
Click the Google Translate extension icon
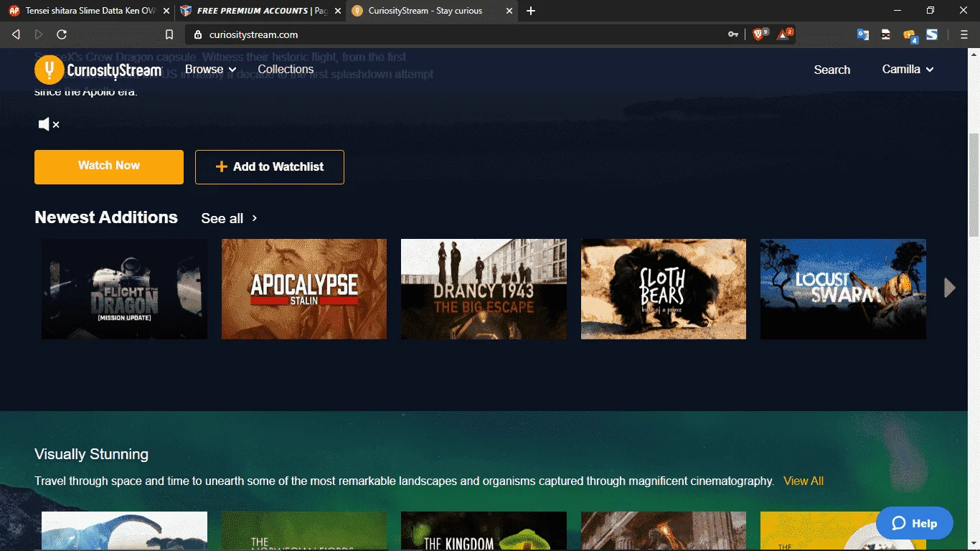(863, 34)
